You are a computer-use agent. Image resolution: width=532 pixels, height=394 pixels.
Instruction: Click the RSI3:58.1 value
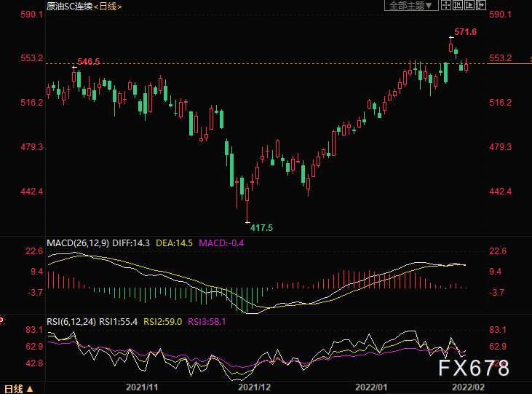[207, 321]
